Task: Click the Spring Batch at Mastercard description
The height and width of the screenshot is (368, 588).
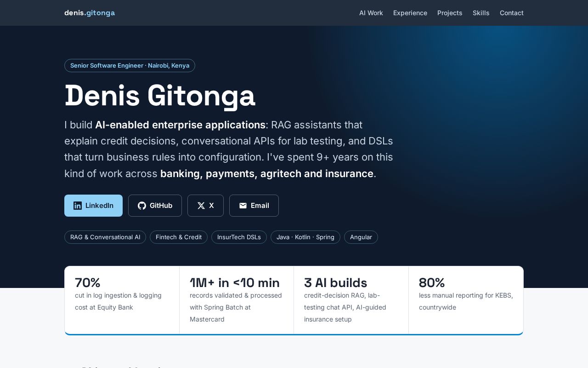Action: coord(236,307)
